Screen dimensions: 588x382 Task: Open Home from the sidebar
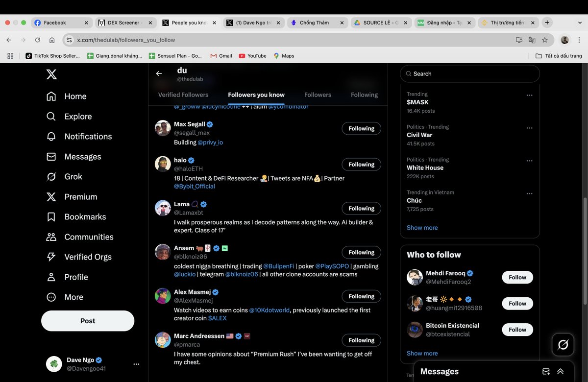(66, 96)
